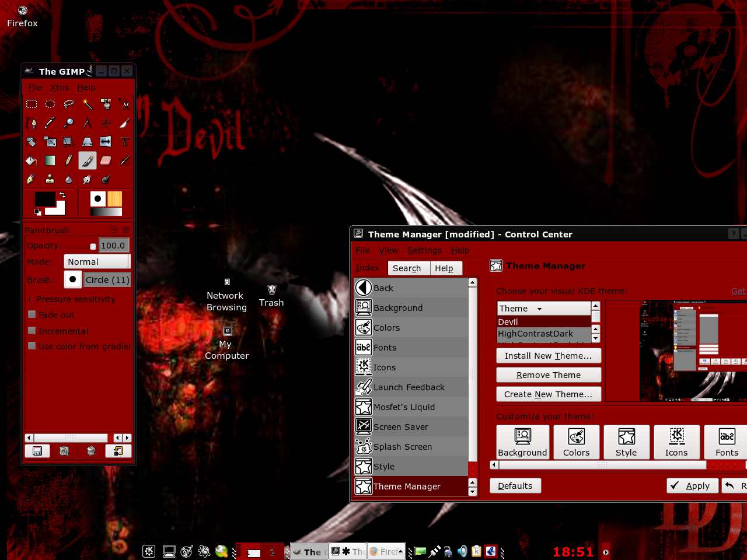Select the Select By Color tool
Viewport: 747px width, 560px height.
[106, 104]
